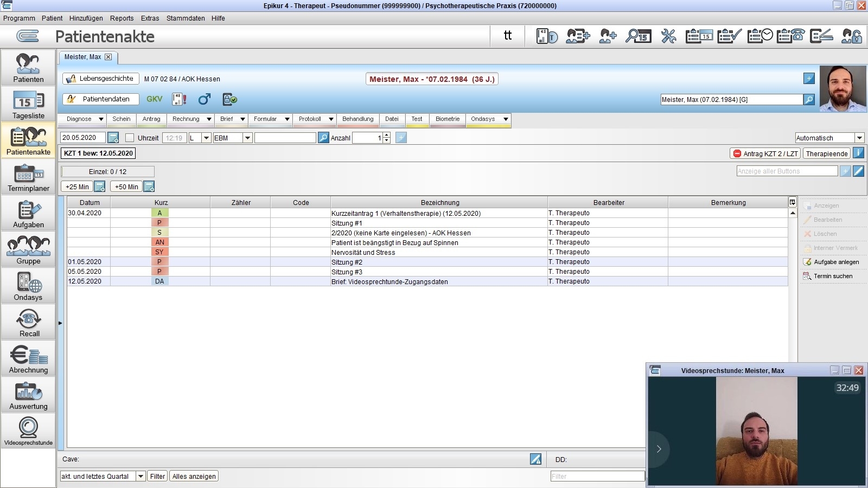Screen dimensions: 868x488
Task: Open the Automatisch combo box
Action: [x=859, y=138]
